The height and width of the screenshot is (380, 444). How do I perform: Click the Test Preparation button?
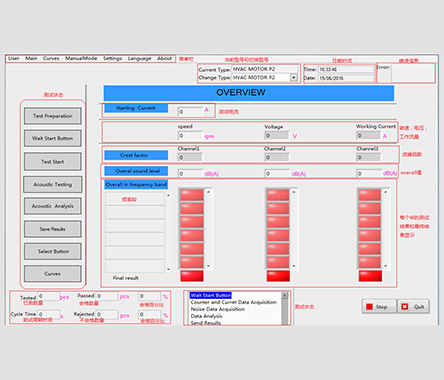53,116
